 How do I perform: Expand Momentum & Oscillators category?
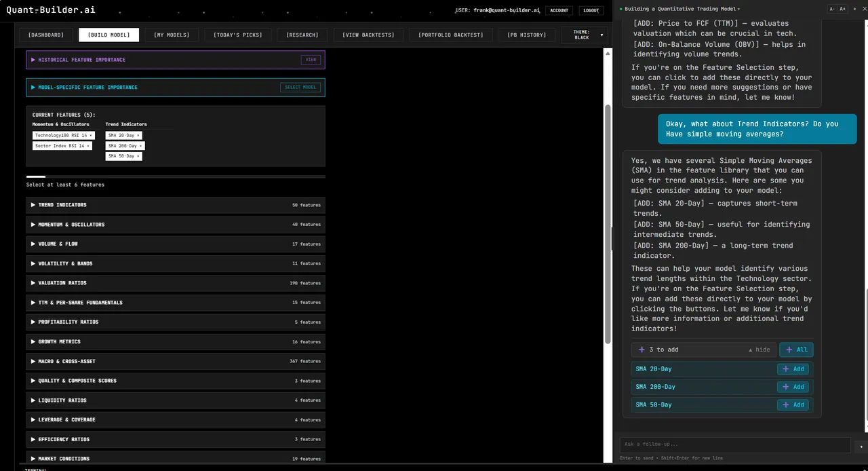coord(176,225)
